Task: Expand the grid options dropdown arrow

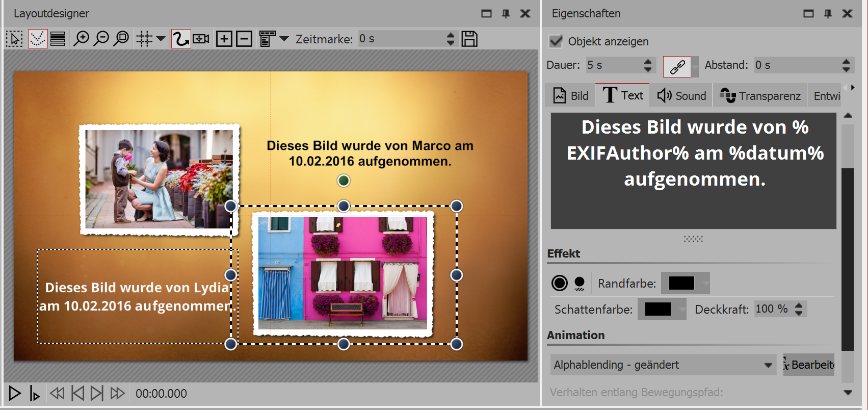Action: [x=161, y=39]
